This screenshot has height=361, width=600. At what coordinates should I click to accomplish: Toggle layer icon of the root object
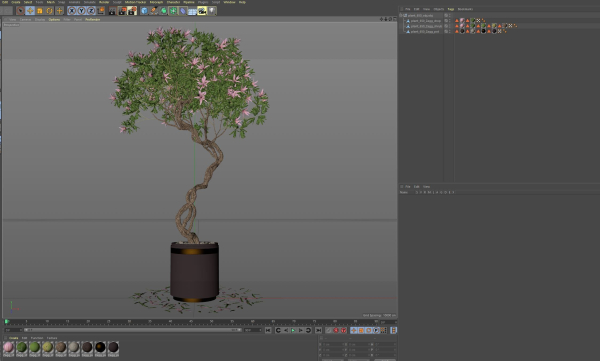tap(446, 16)
